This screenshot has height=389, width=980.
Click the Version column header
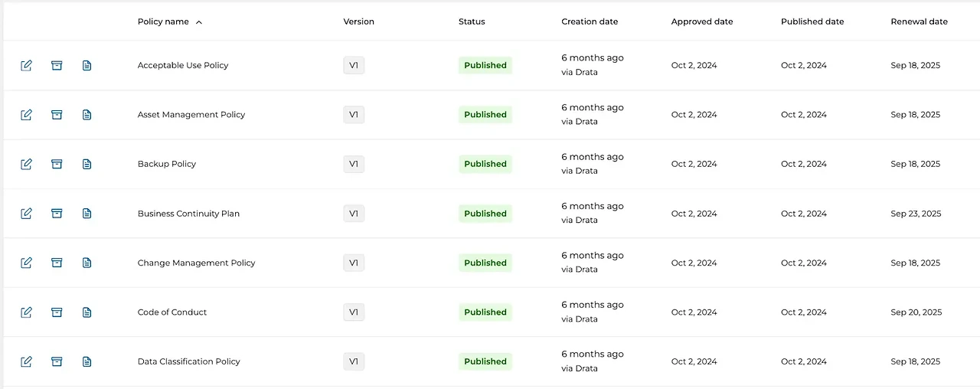coord(358,22)
